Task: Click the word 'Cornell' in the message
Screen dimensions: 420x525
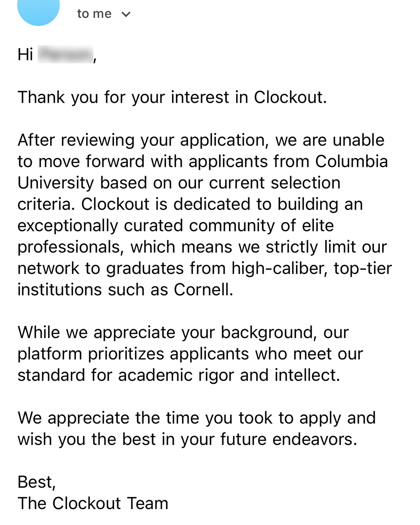Action: point(203,290)
